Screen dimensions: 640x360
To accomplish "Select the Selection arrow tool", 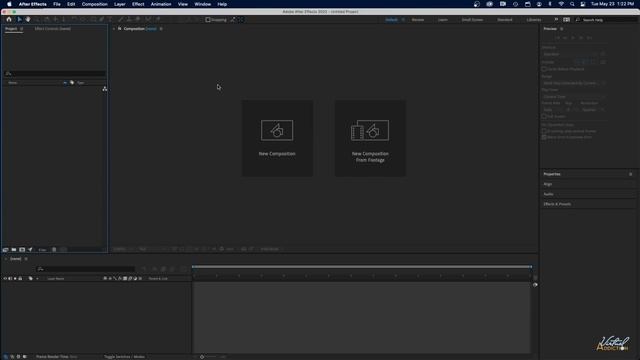I will click(19, 19).
